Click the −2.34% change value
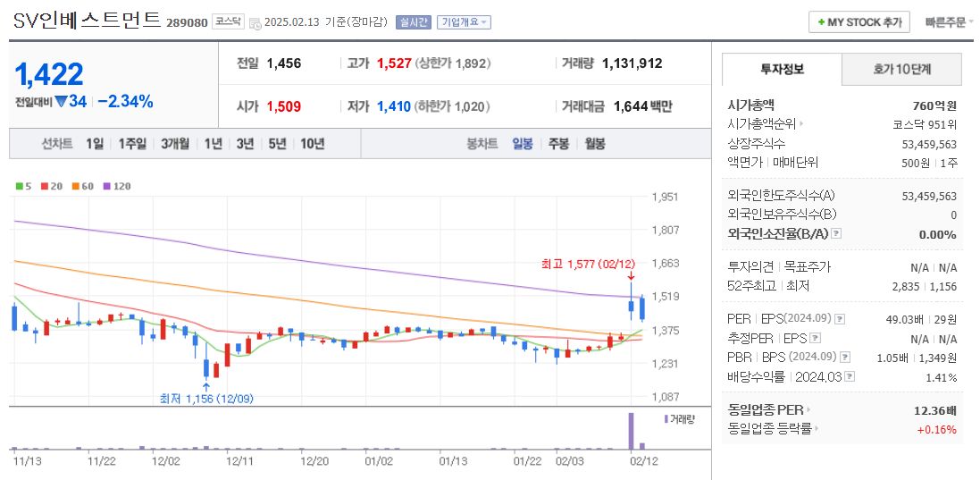 [126, 101]
